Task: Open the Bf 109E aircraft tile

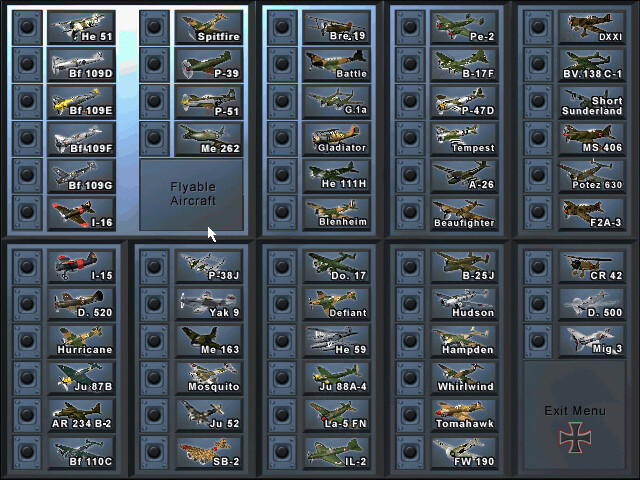Action: pyautogui.click(x=81, y=102)
